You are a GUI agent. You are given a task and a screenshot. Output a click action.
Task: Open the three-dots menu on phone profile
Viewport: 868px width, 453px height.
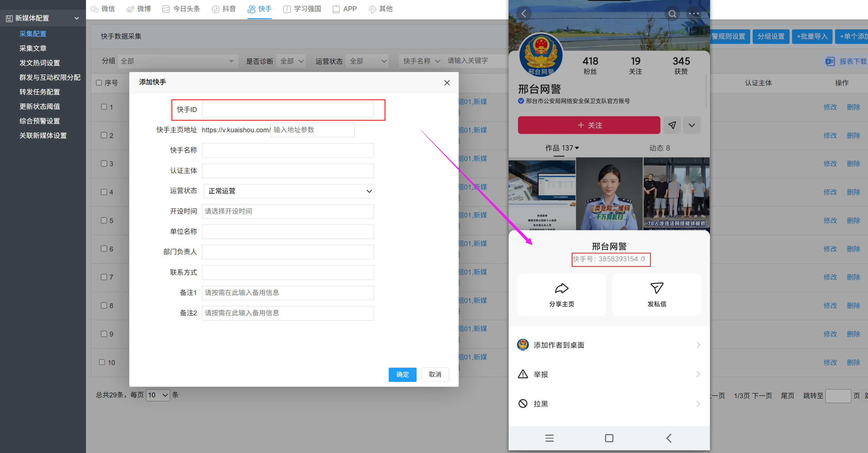(693, 14)
